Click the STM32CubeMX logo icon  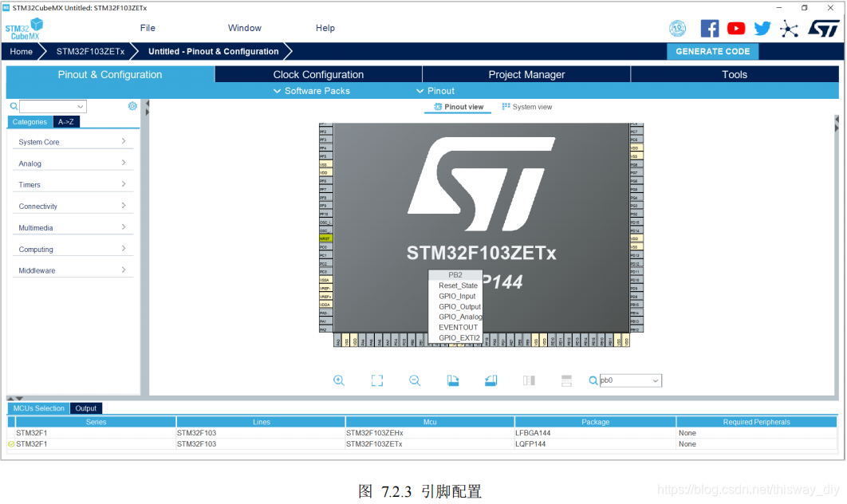coord(24,29)
